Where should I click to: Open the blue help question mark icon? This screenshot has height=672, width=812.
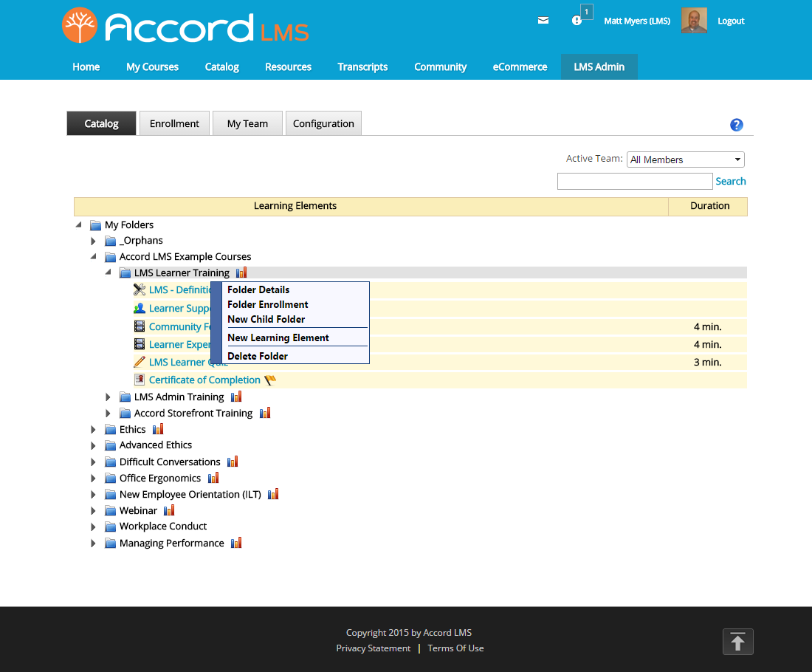pos(736,125)
